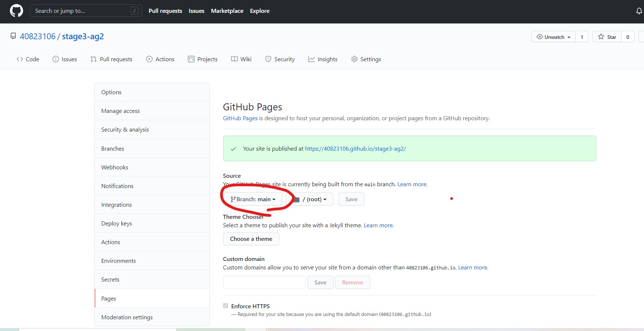Select Manage access in settings sidebar
This screenshot has height=331, width=644.
pyautogui.click(x=152, y=111)
